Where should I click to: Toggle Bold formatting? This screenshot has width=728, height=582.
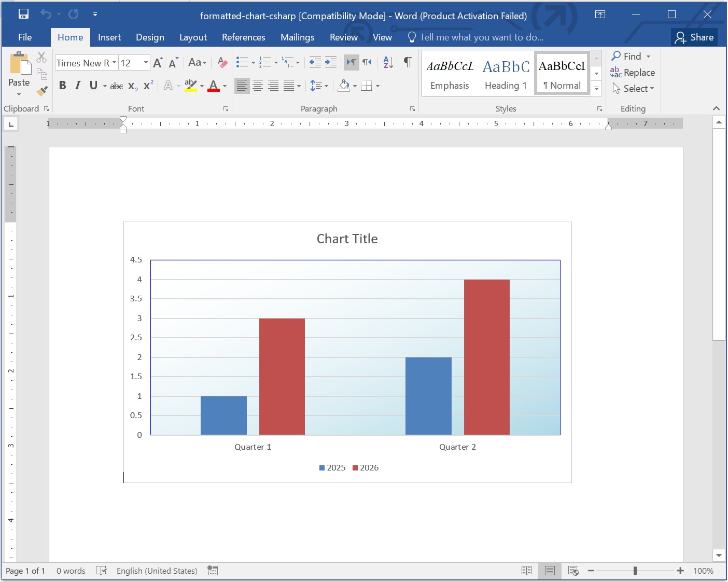[x=63, y=86]
